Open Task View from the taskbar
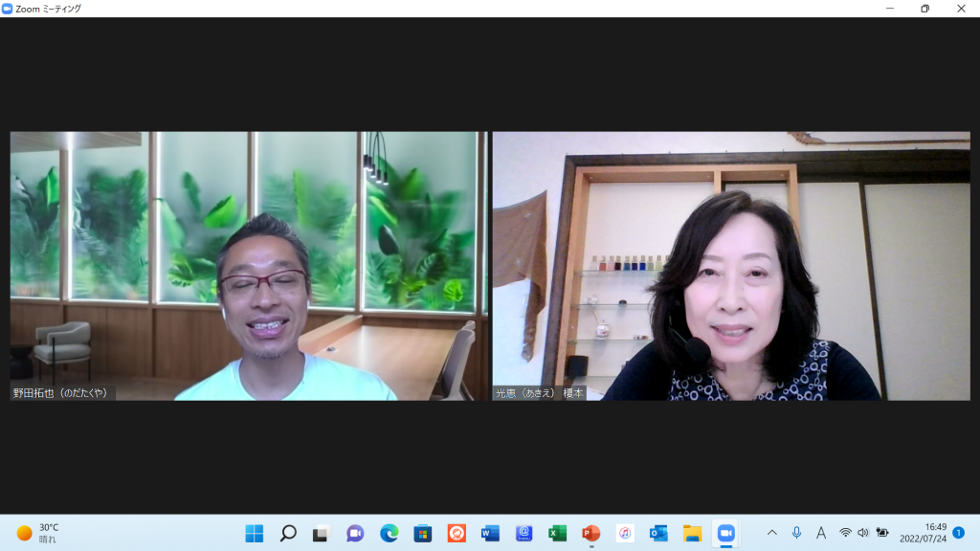This screenshot has height=551, width=980. click(322, 533)
